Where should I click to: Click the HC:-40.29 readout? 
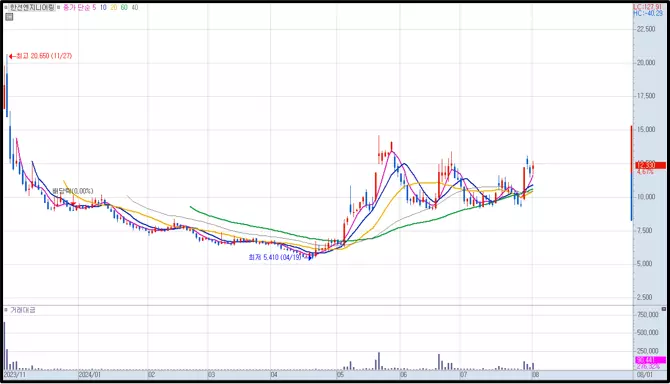point(647,14)
